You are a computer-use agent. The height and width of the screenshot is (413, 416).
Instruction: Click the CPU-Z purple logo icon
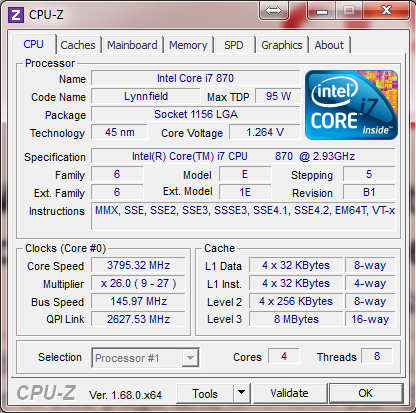point(16,15)
